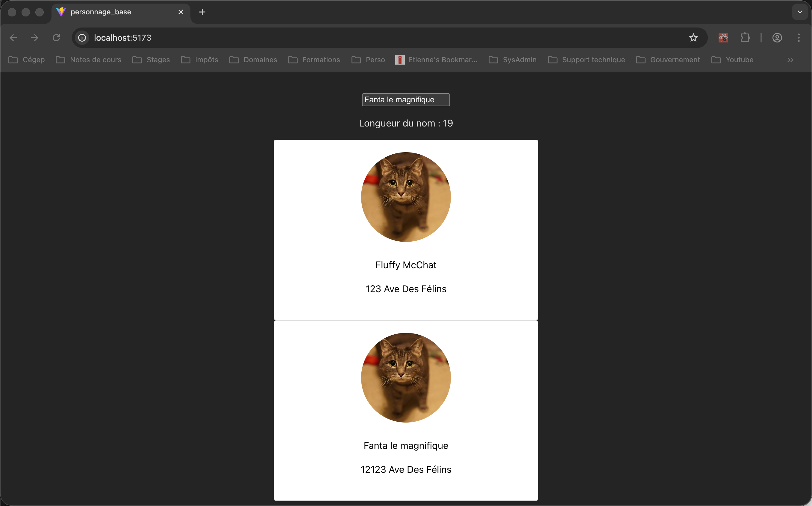The height and width of the screenshot is (506, 812).
Task: Click the forward navigation arrow
Action: coord(34,37)
